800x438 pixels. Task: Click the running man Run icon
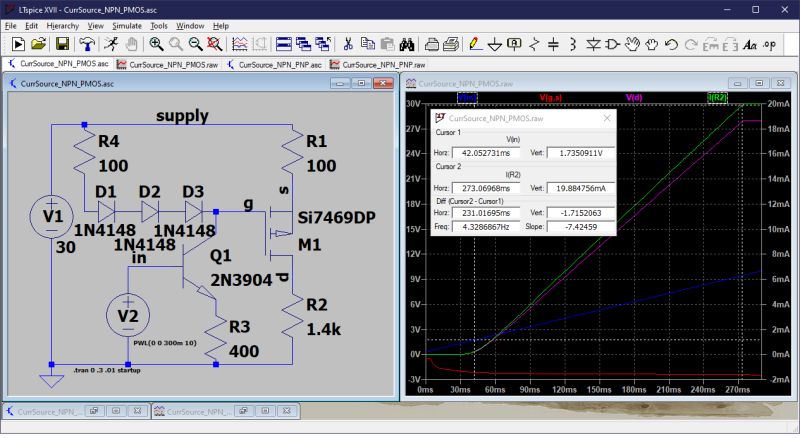(x=111, y=44)
